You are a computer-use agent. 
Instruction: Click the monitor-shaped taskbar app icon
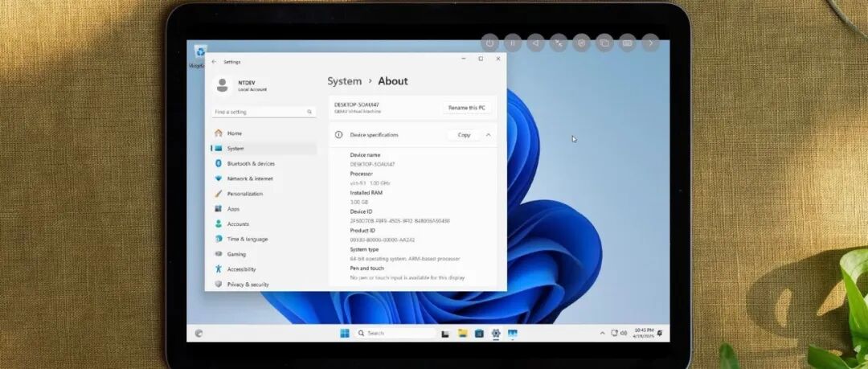(x=513, y=333)
